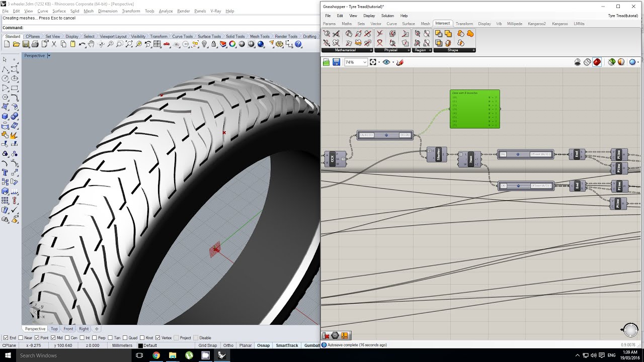Click the Zoom Extents icon in Grasshopper
644x362 pixels.
click(x=373, y=62)
